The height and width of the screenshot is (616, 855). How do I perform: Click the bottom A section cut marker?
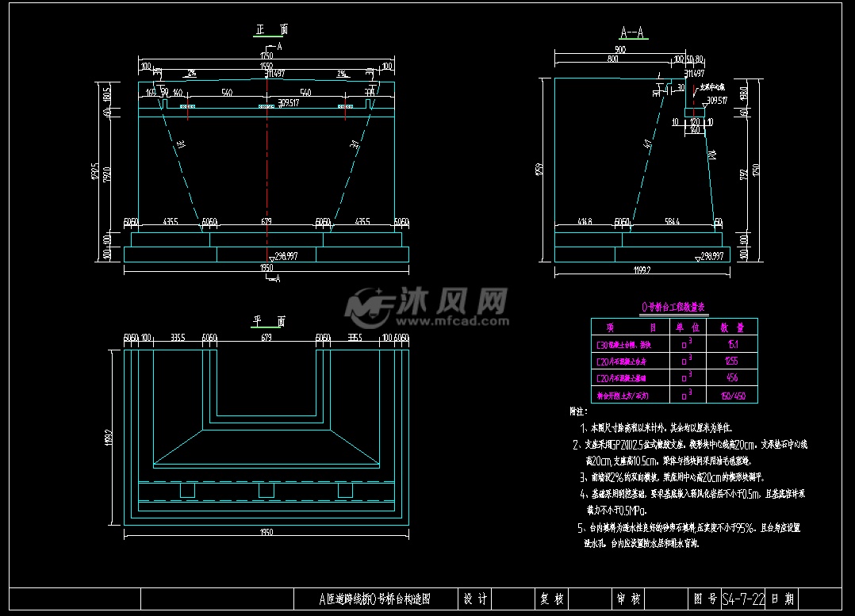click(x=273, y=279)
